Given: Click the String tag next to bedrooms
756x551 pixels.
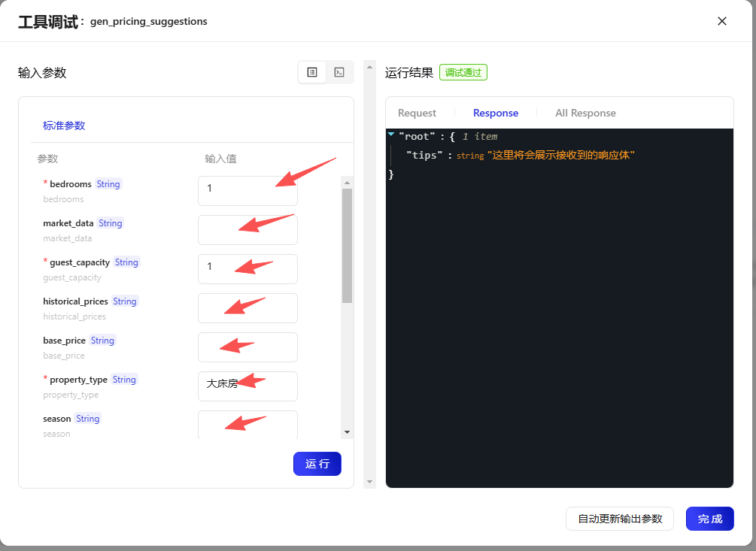Looking at the screenshot, I should (108, 184).
